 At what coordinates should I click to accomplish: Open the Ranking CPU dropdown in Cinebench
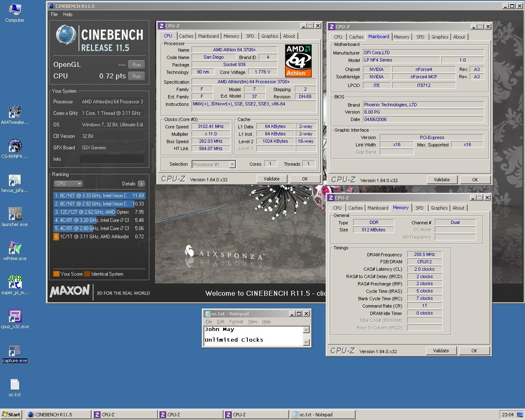(x=68, y=184)
